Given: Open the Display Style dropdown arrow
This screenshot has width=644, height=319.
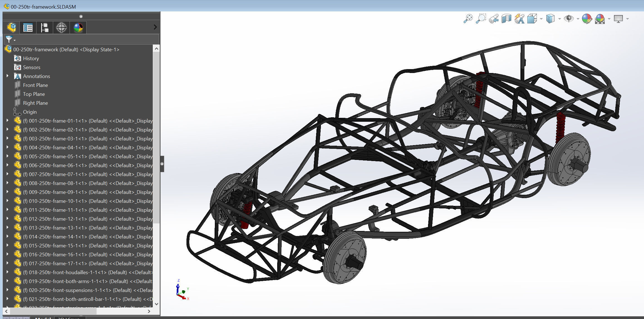Looking at the screenshot, I should point(560,19).
